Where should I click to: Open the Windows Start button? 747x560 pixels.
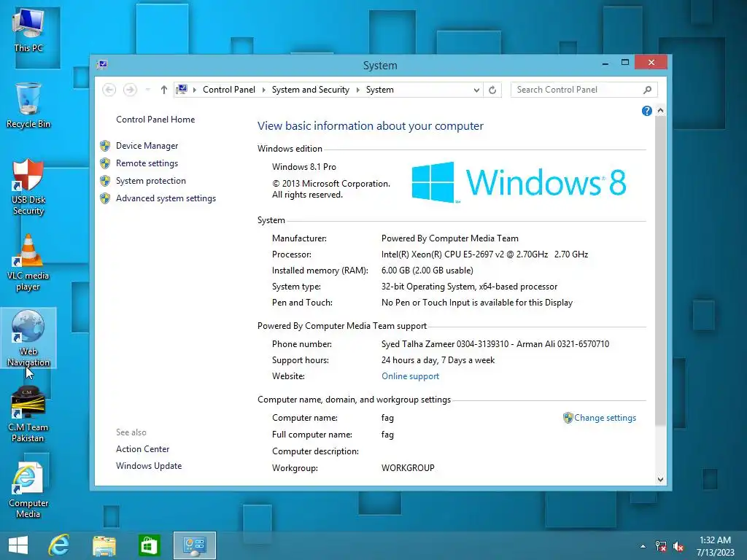point(18,545)
